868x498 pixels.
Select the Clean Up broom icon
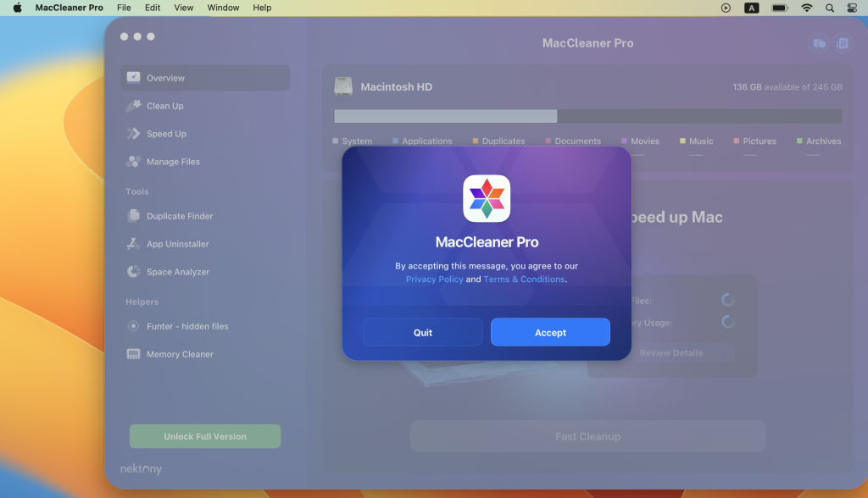[133, 106]
